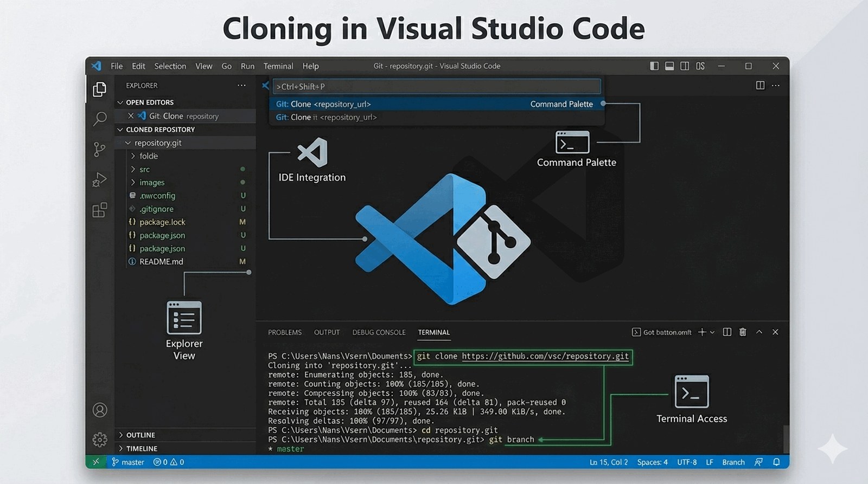868x484 pixels.
Task: Switch to the DEBUG CONSOLE tab
Action: coord(379,332)
